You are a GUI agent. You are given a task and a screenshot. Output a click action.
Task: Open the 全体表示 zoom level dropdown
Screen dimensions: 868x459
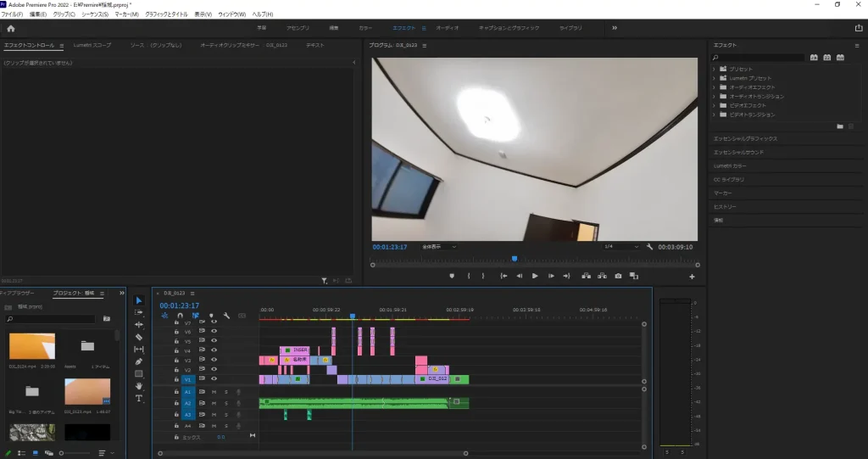point(439,247)
